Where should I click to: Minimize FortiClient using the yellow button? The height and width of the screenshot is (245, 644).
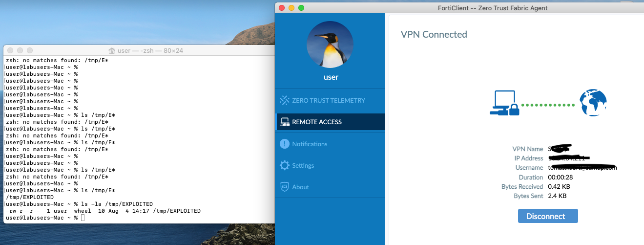[x=291, y=8]
